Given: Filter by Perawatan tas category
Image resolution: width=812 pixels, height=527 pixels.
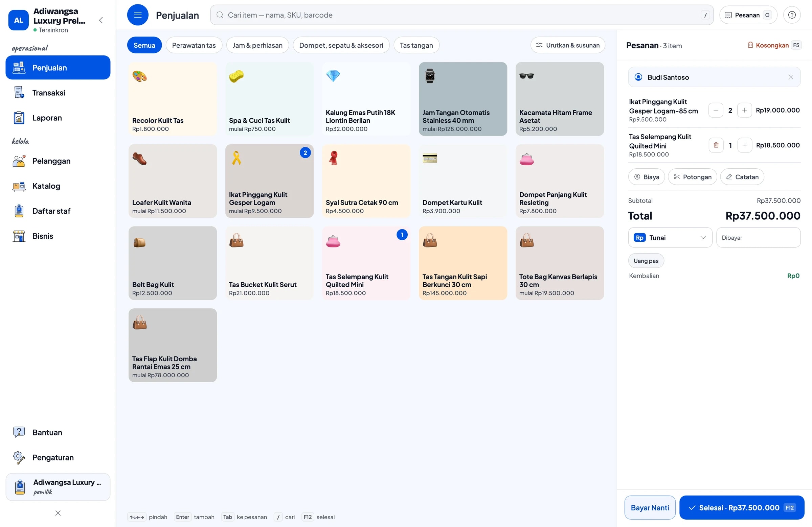Looking at the screenshot, I should tap(194, 45).
